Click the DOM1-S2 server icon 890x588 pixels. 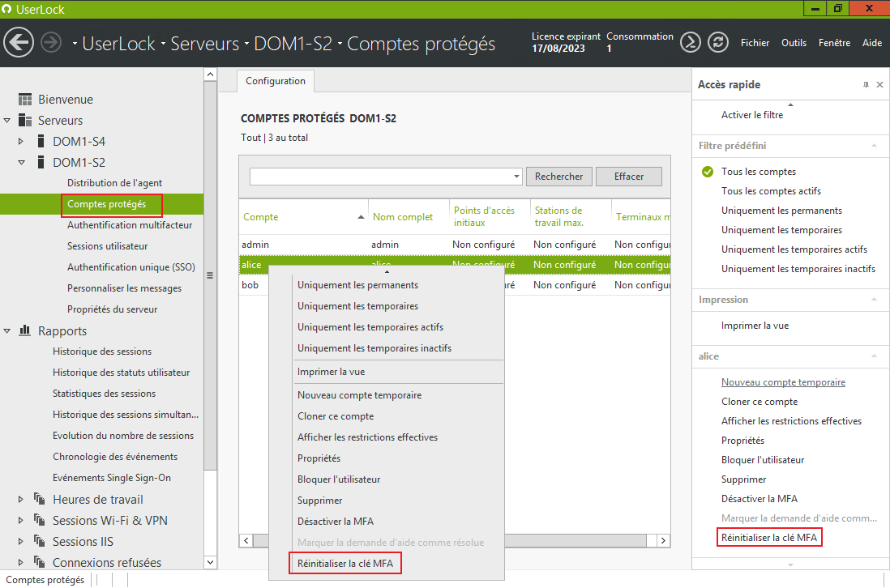click(x=41, y=162)
